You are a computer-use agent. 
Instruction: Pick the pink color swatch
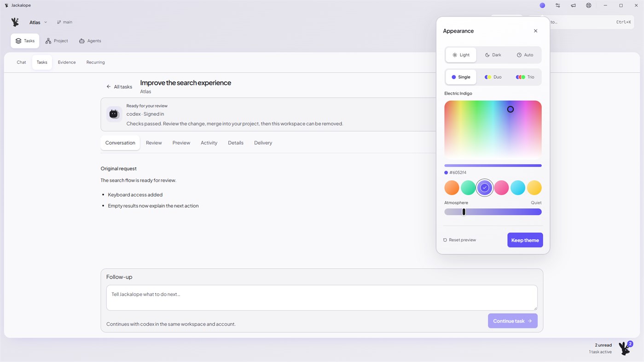[501, 188]
